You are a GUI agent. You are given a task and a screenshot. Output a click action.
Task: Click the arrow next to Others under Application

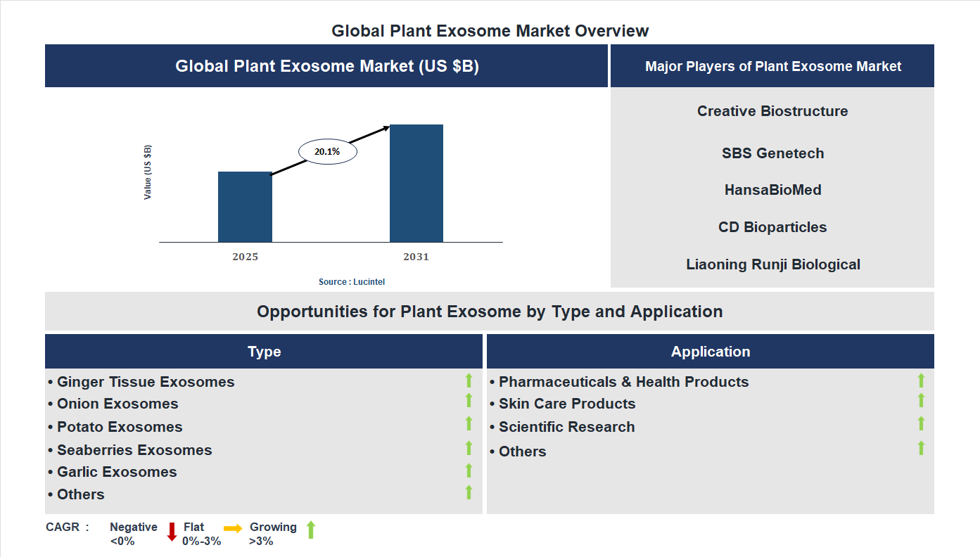(x=921, y=447)
